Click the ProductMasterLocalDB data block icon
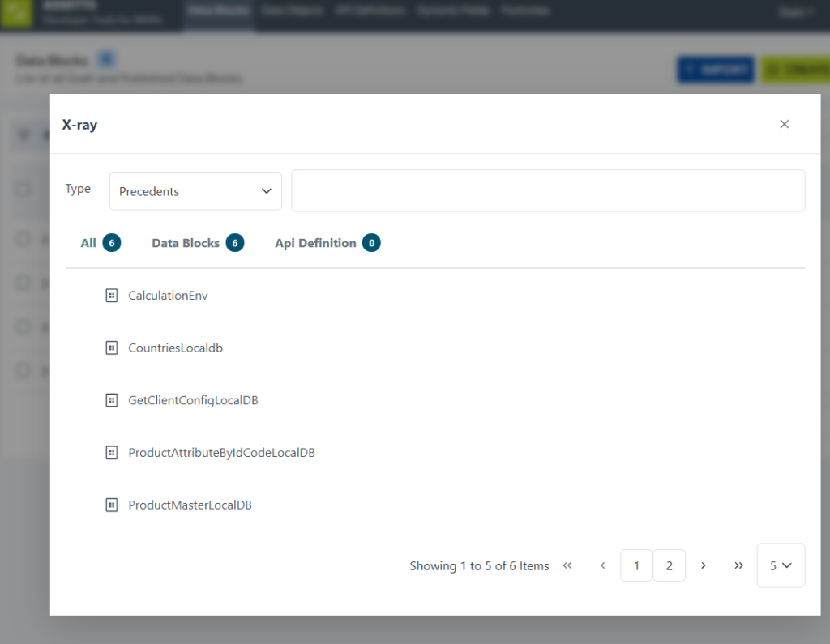This screenshot has width=830, height=644. click(x=112, y=505)
